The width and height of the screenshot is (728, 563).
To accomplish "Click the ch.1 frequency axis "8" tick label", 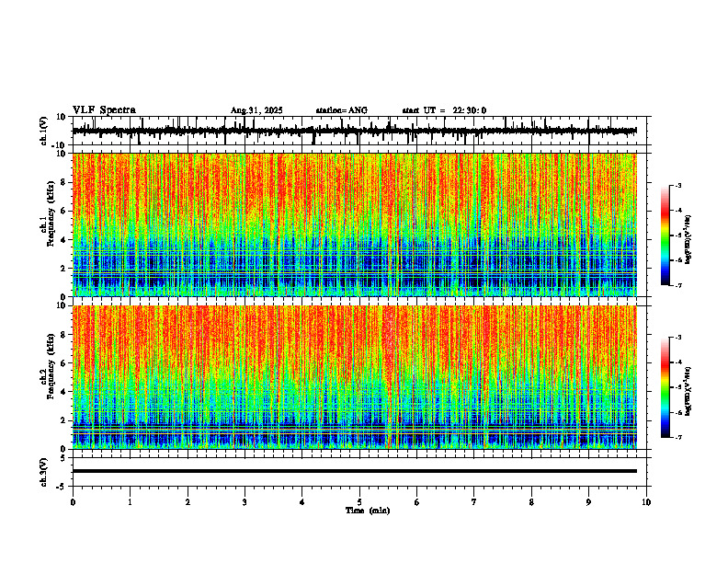I will pyautogui.click(x=64, y=182).
